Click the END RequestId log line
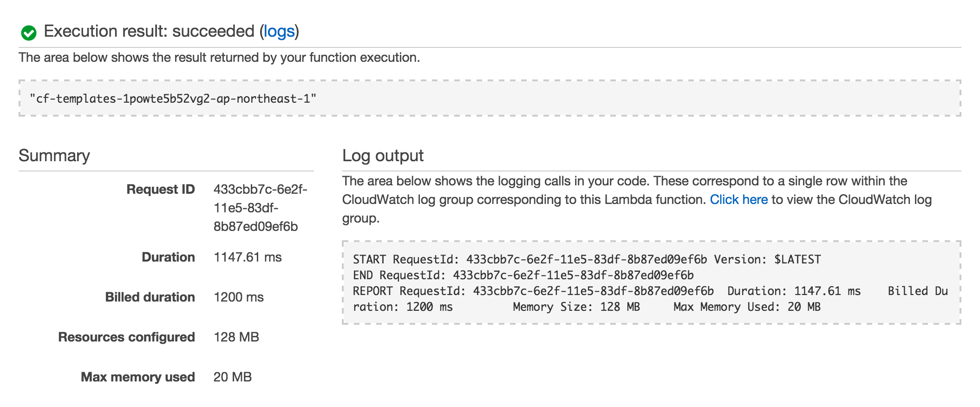This screenshot has width=980, height=407. click(523, 275)
